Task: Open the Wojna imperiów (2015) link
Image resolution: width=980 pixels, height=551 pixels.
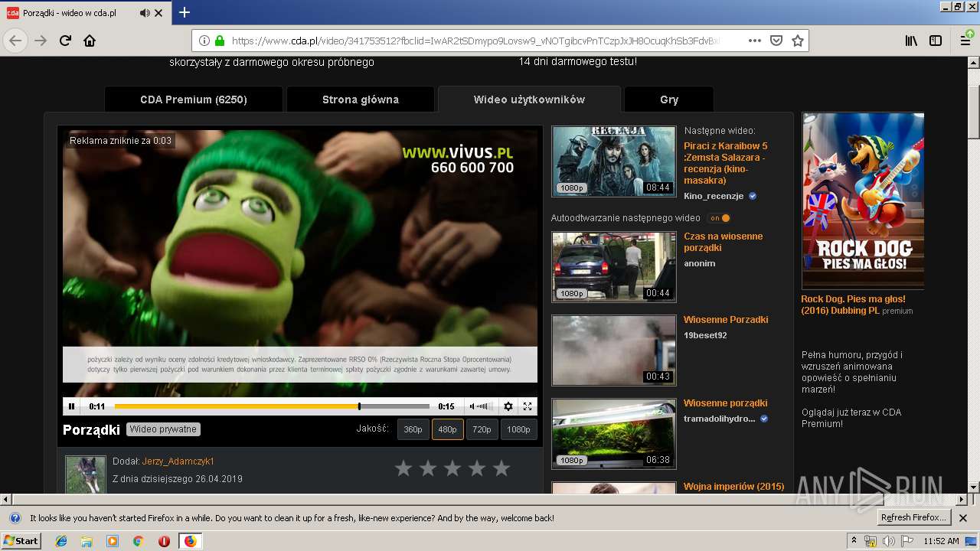Action: click(734, 486)
